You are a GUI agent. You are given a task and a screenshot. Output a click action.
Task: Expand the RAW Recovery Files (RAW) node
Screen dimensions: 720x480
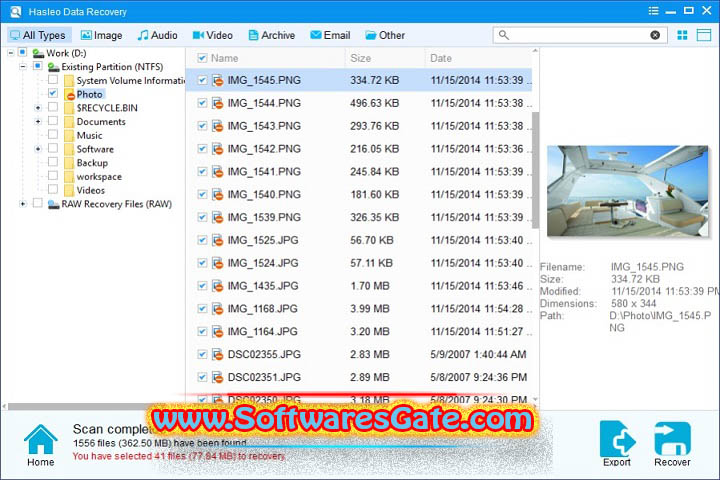22,204
